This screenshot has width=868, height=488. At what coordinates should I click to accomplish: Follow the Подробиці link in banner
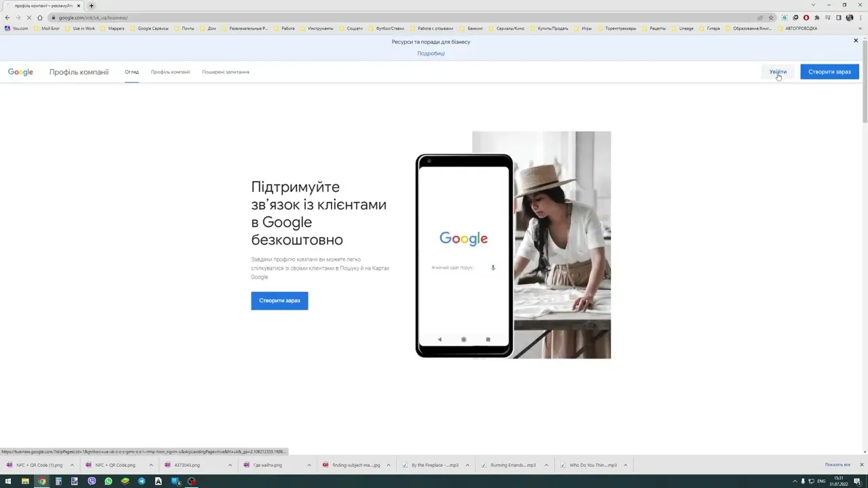tap(431, 54)
